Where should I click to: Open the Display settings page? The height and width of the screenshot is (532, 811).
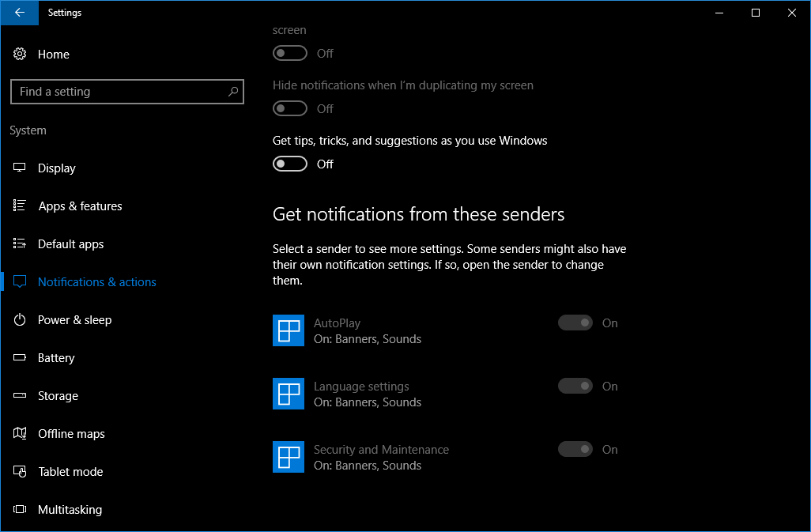pyautogui.click(x=56, y=168)
